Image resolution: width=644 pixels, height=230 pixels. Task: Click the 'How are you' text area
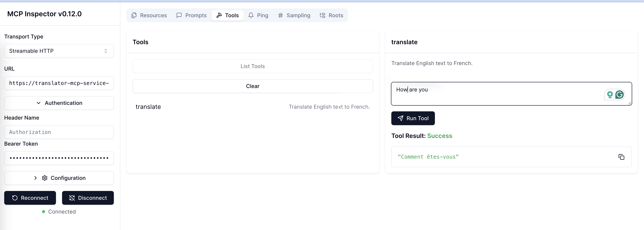tap(511, 94)
